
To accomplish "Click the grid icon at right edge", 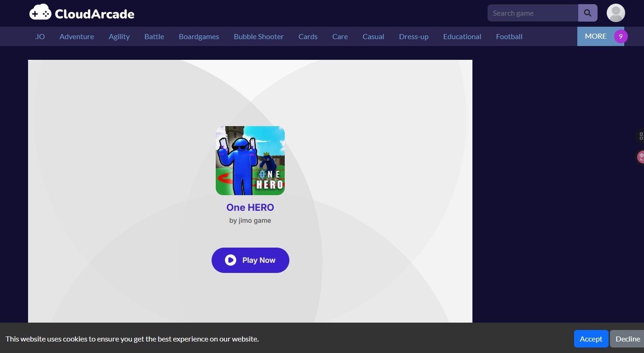I will pyautogui.click(x=641, y=136).
